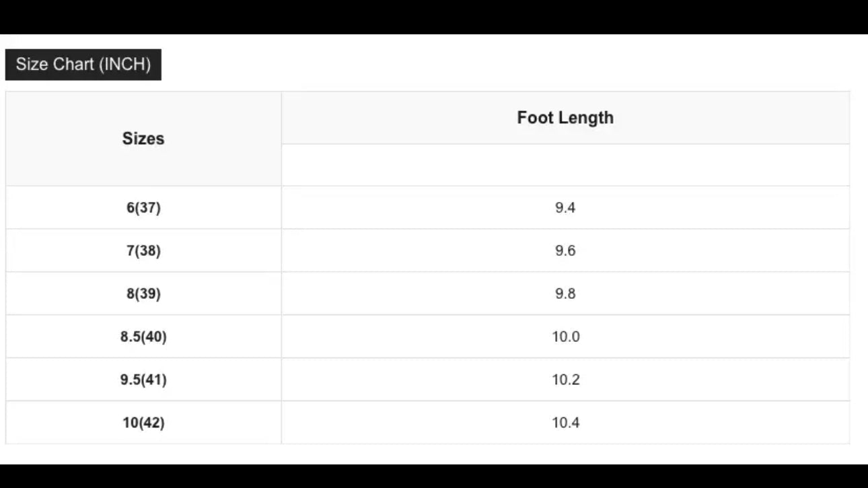Click blank white area beside Size Chart label
Screen dimensions: 868x488
coord(471,65)
